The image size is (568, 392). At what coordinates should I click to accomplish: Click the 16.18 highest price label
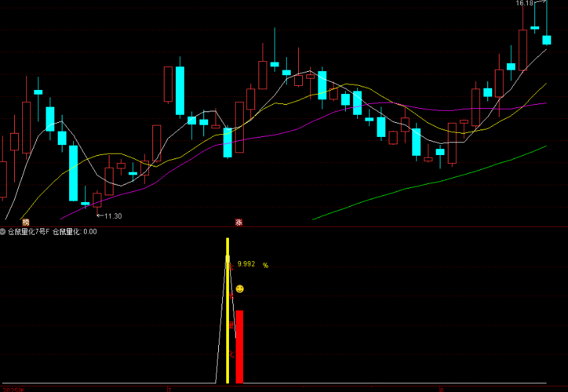pyautogui.click(x=524, y=3)
